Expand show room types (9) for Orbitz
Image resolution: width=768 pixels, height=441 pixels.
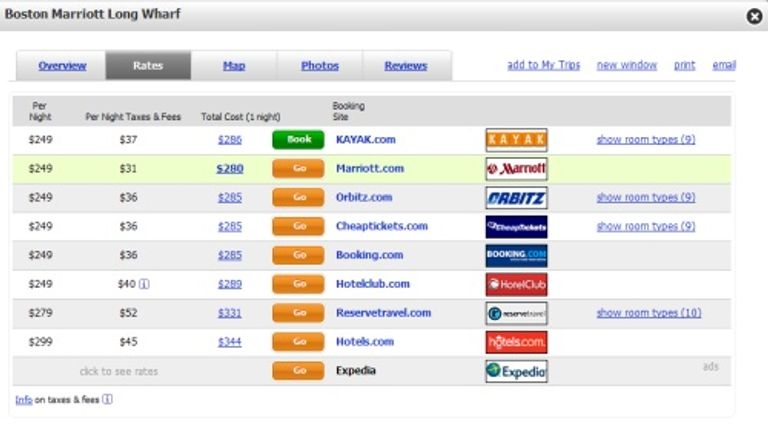(646, 197)
